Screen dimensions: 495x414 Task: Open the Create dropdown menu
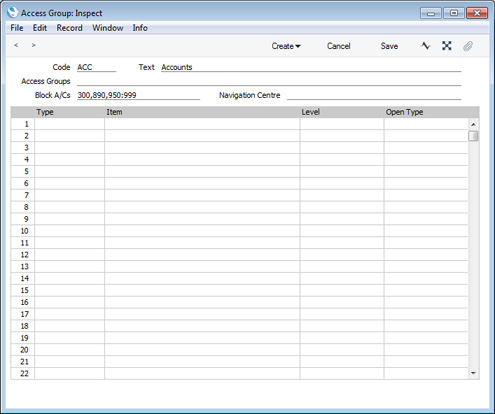pos(286,46)
